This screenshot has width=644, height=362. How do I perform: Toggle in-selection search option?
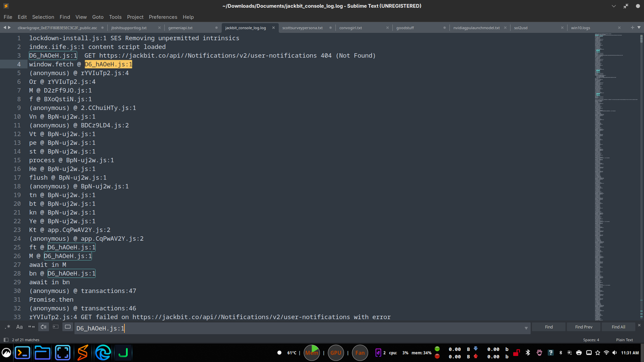click(x=56, y=327)
